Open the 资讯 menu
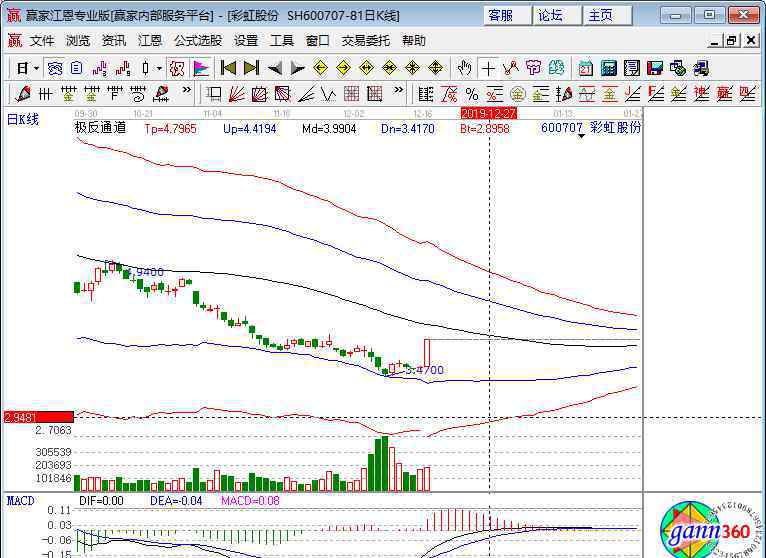 coord(113,41)
